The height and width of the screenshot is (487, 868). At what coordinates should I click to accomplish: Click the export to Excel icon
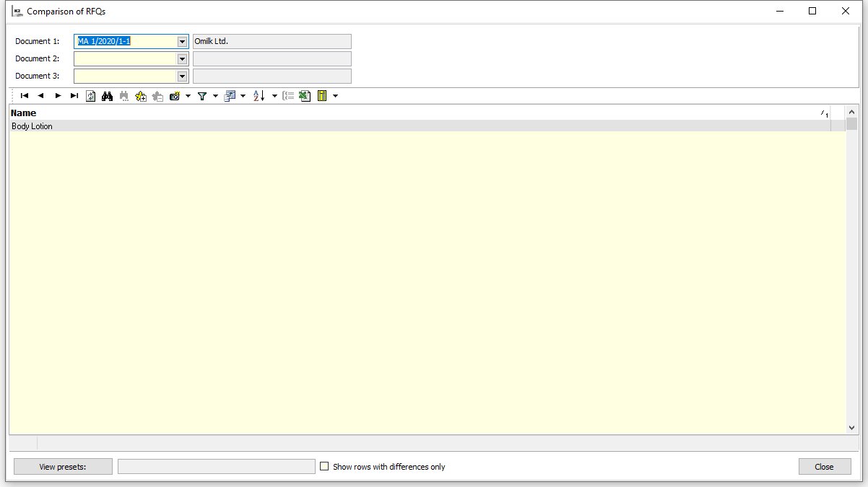[x=305, y=96]
